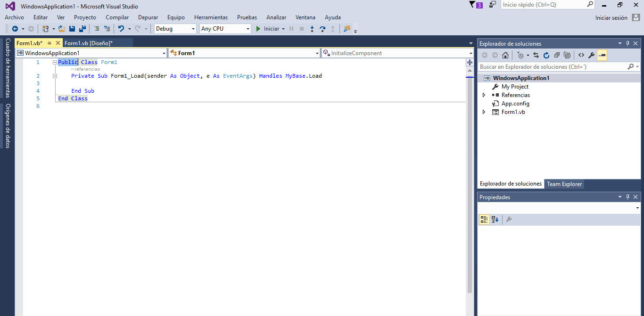Open the Depurar menu
Screen dimensions: 644x316
[148, 17]
